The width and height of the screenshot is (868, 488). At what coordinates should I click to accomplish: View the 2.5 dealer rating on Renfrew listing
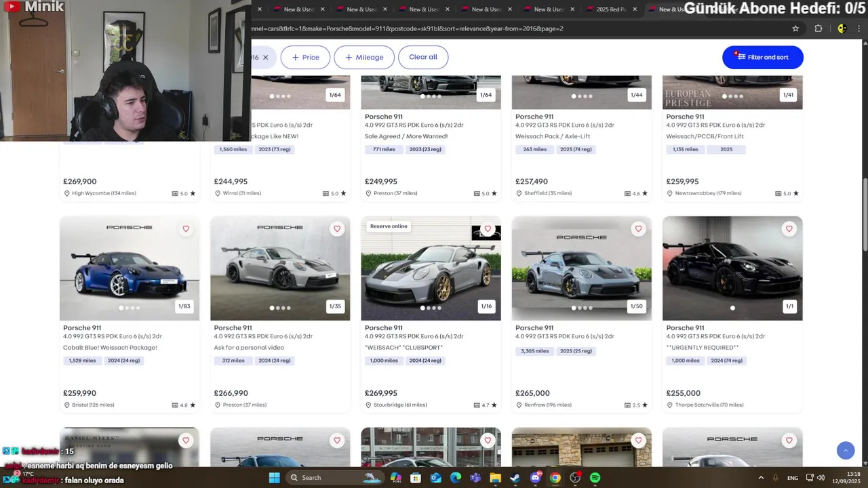click(x=636, y=405)
